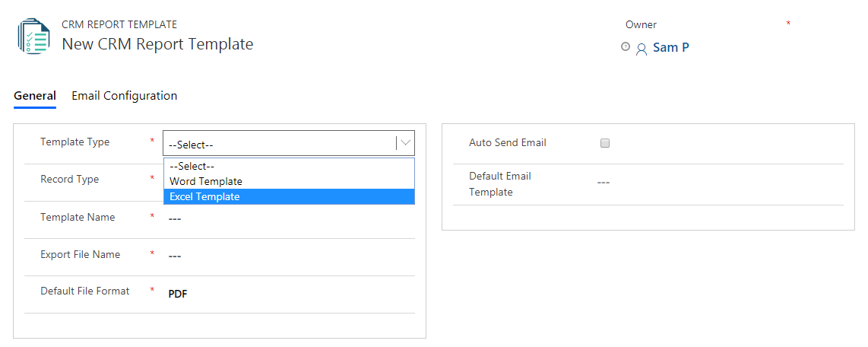
Task: Click the Auto Send Email label
Action: (508, 142)
